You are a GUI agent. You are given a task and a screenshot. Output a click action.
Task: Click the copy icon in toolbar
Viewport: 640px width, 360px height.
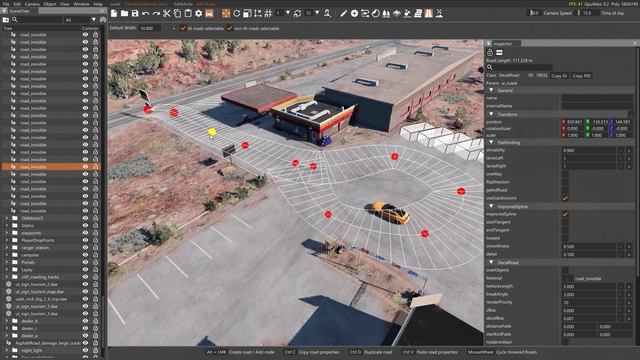(x=177, y=13)
